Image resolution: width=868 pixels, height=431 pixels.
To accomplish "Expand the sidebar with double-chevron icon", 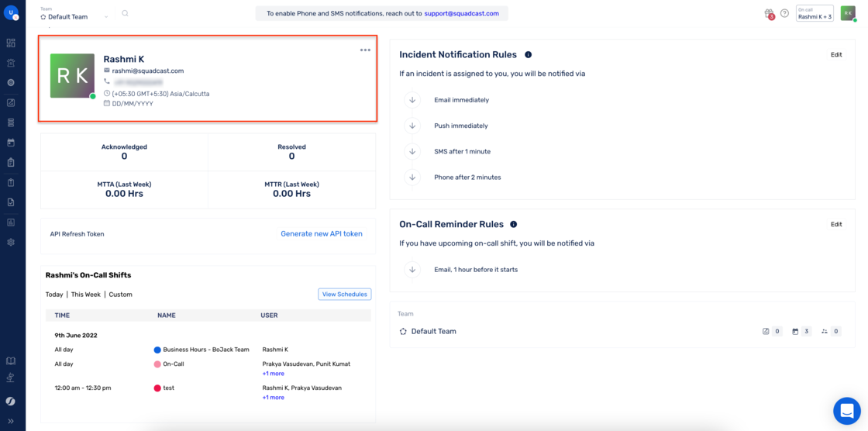I will coord(11,421).
